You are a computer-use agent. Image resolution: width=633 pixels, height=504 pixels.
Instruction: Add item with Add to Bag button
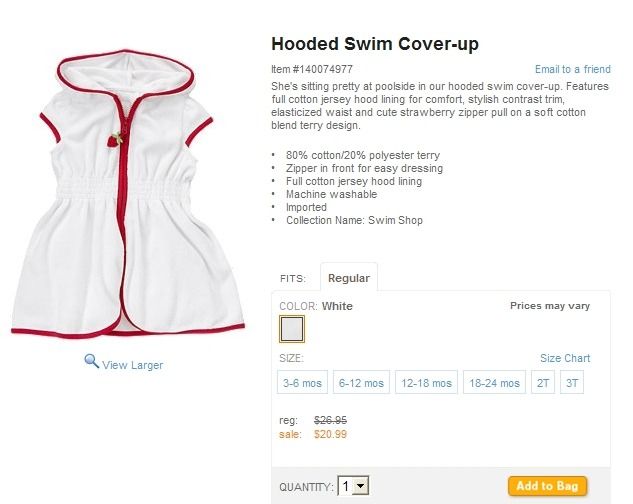point(547,485)
